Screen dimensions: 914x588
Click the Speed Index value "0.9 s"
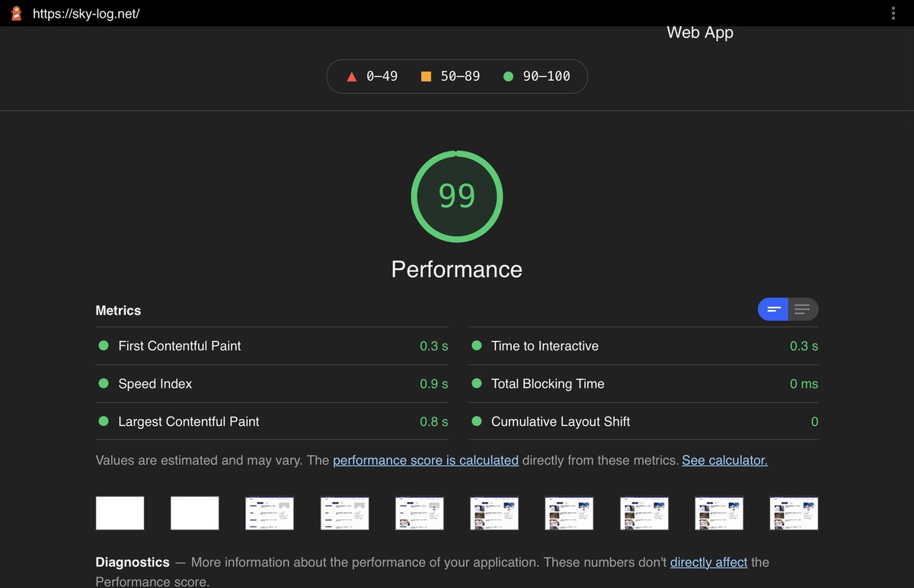pos(434,384)
